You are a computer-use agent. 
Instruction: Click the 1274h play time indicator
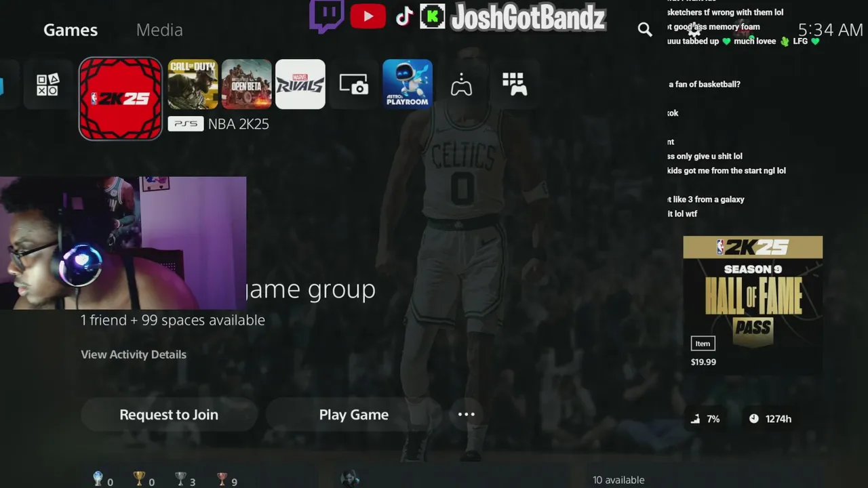(770, 419)
